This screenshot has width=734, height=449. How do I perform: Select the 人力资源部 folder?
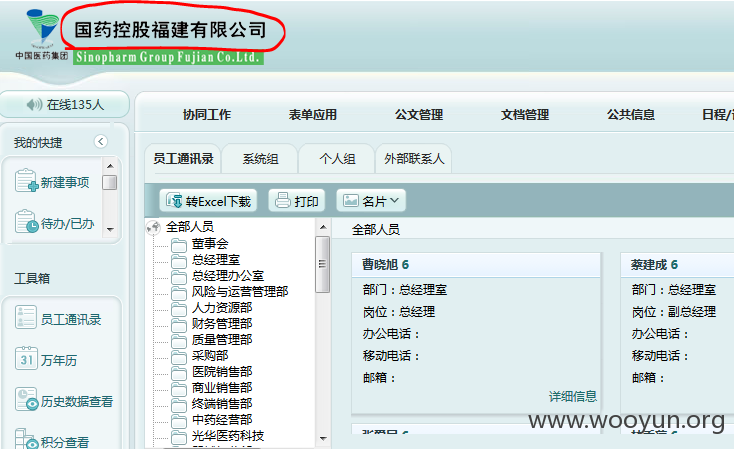point(222,308)
